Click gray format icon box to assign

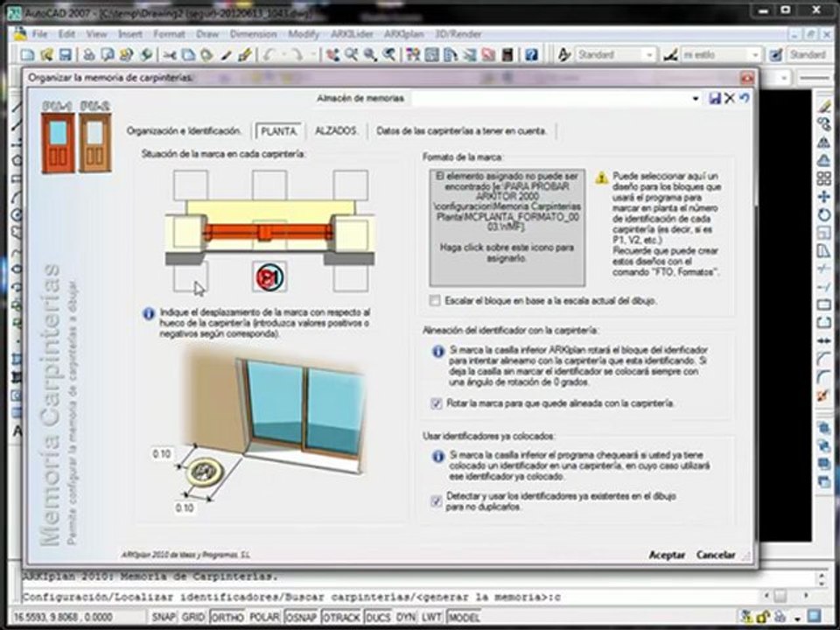507,227
